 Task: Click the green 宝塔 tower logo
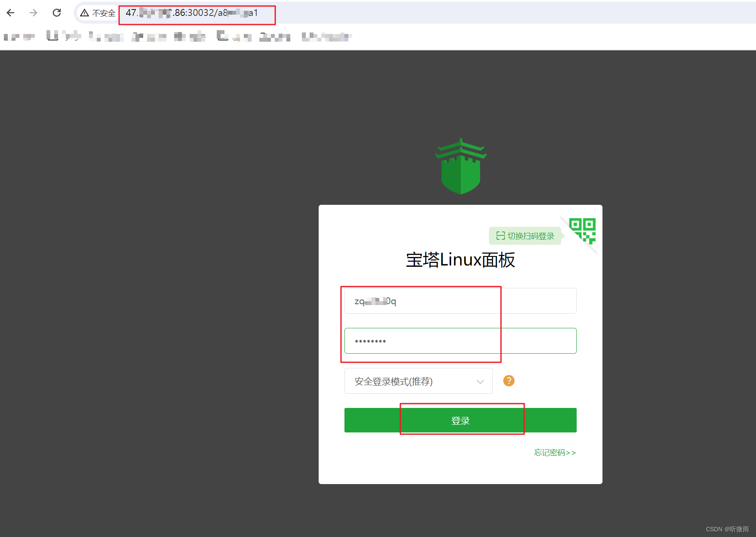click(x=461, y=166)
